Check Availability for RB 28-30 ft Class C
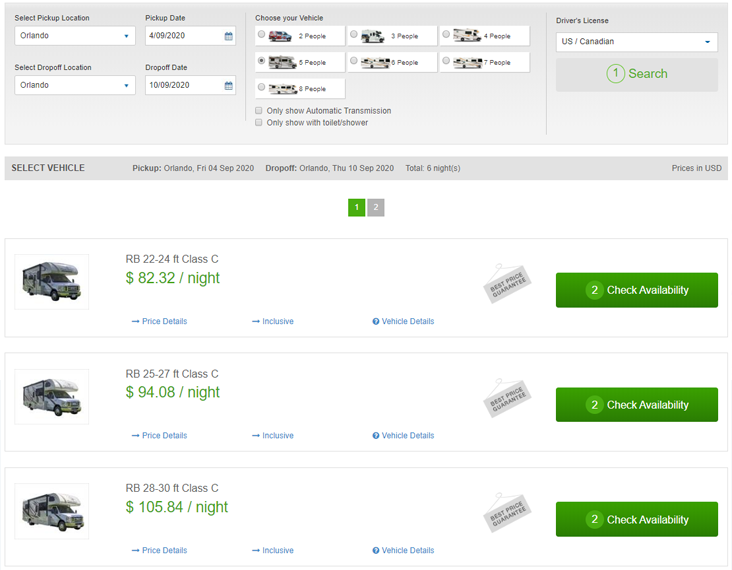 click(637, 519)
